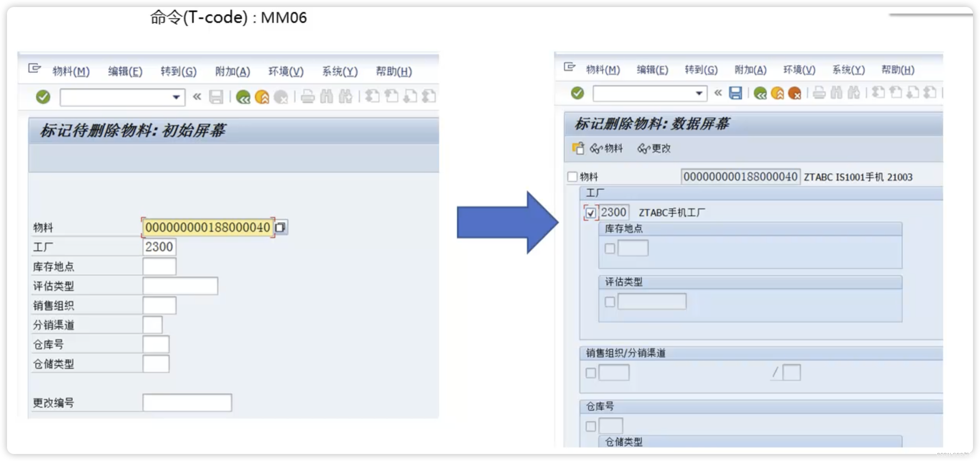This screenshot has height=461, width=980.
Task: Click 库存地点 input box in right window
Action: 632,248
